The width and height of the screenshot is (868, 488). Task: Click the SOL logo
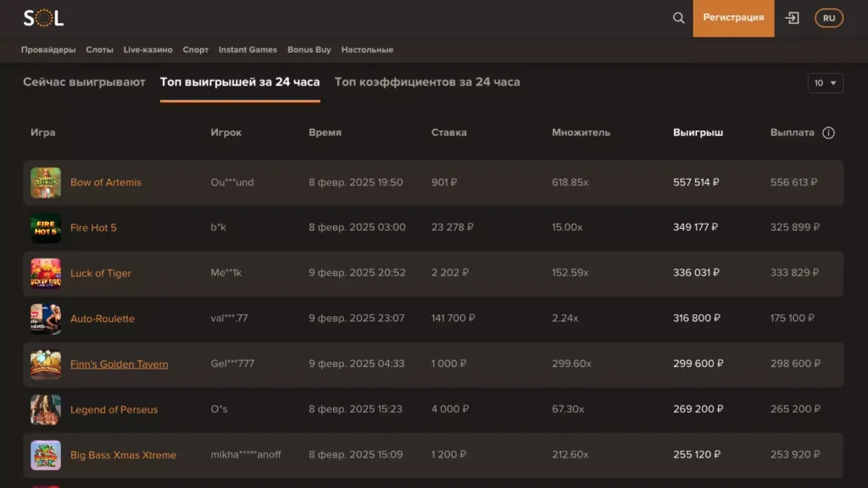click(43, 18)
